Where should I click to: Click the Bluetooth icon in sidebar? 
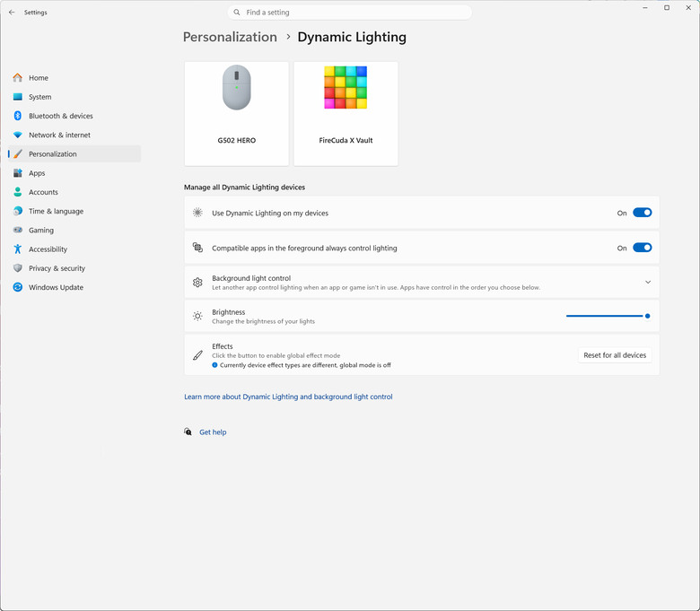tap(17, 116)
